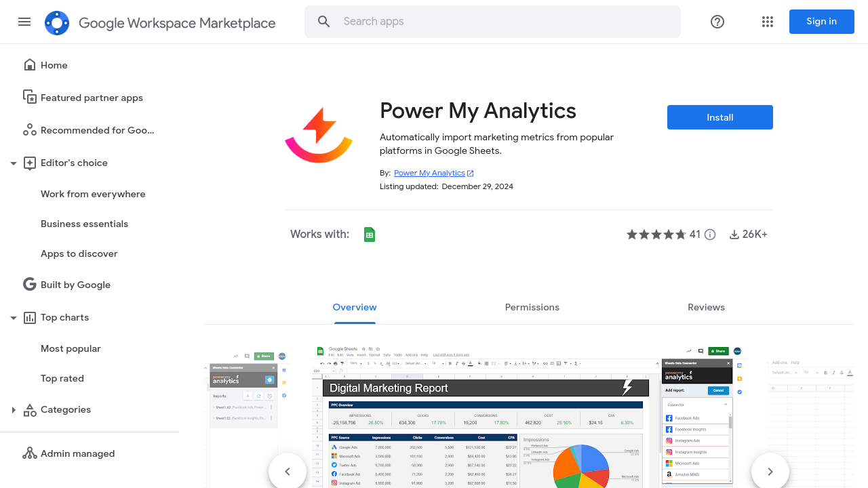
Task: Expand the Categories section
Action: coord(14,410)
